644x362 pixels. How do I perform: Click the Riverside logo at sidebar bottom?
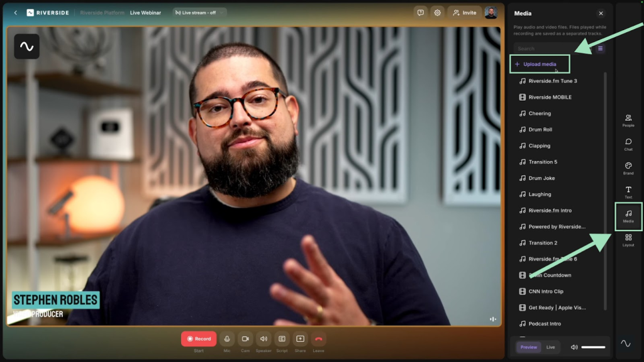click(626, 343)
